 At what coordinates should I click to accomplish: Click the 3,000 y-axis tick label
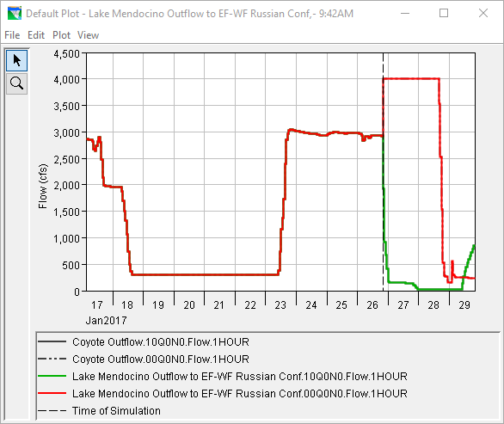(x=66, y=132)
